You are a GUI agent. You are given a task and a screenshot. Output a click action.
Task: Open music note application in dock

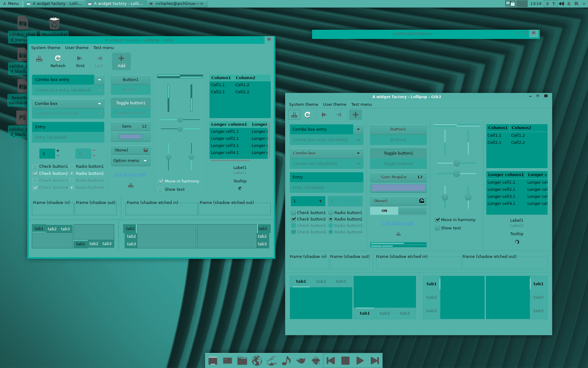click(x=286, y=361)
